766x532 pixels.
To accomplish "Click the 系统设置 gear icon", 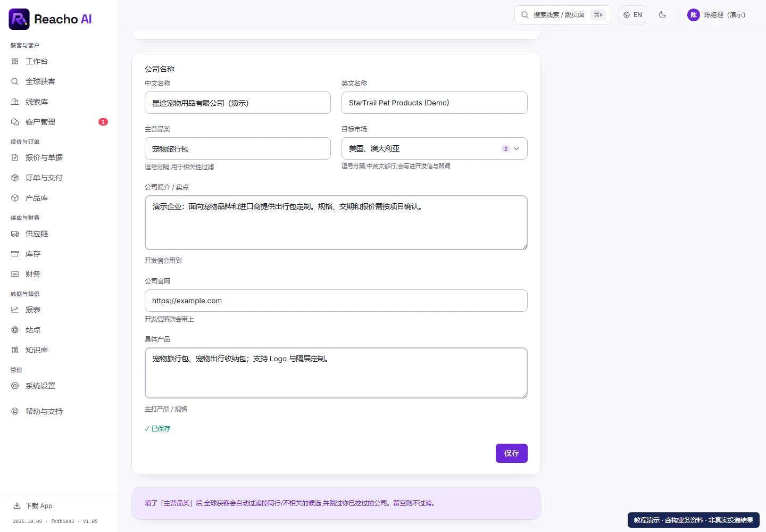I will (x=15, y=386).
